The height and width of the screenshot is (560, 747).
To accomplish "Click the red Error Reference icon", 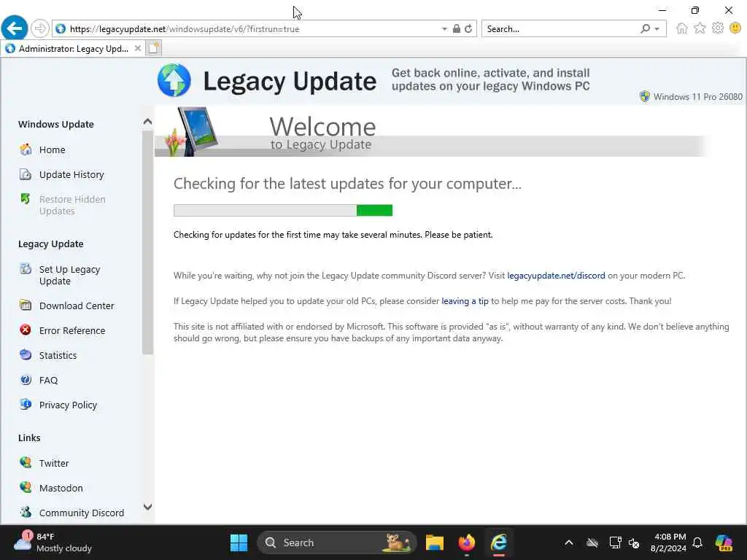I will (26, 330).
